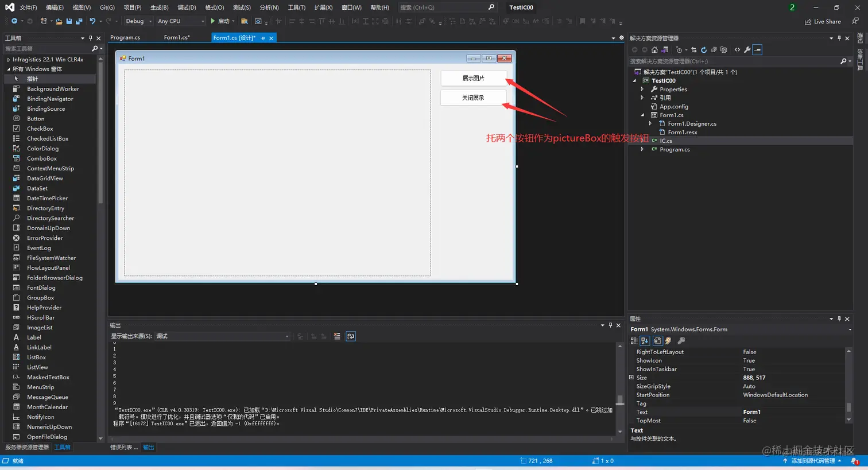
Task: Click the Categorized view icon in Properties panel
Action: pos(634,340)
